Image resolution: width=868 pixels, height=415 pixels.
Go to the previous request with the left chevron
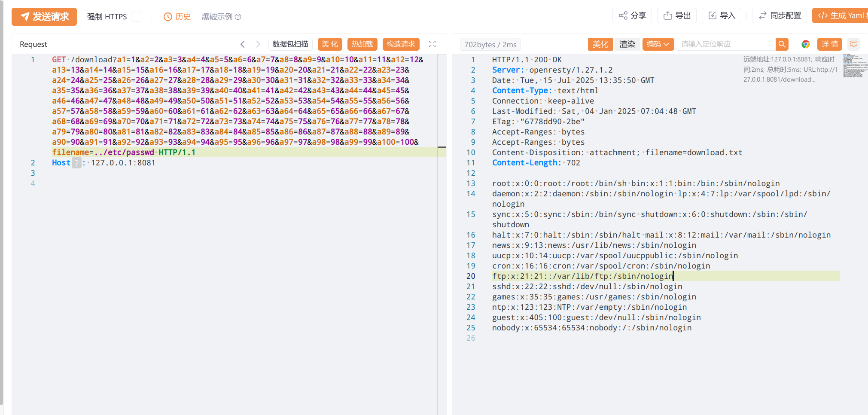(x=243, y=44)
